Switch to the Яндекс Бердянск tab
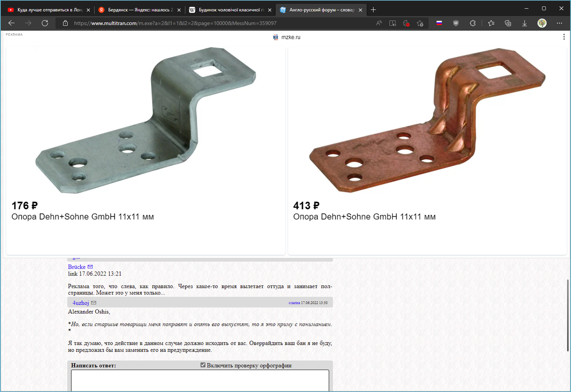 point(139,10)
